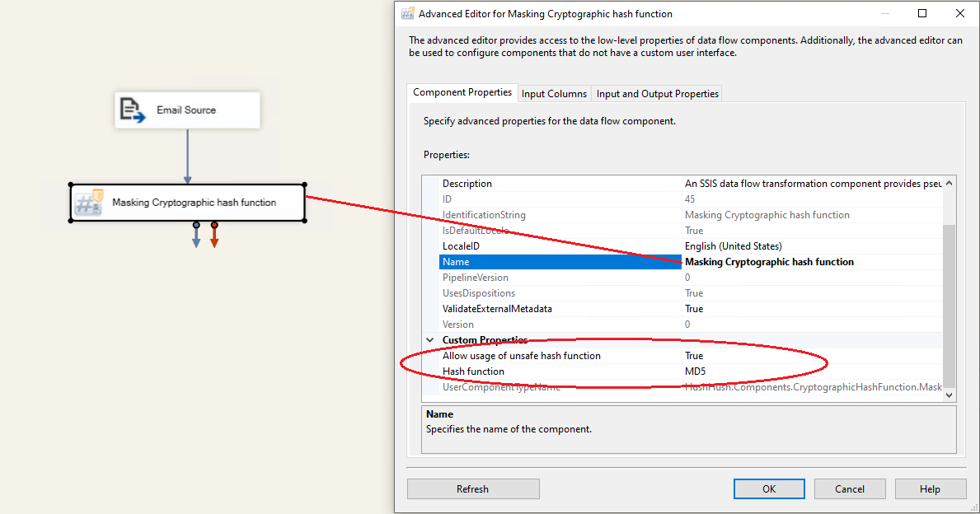Select the Component Properties tab
Screen dimensions: 980x514
click(462, 93)
